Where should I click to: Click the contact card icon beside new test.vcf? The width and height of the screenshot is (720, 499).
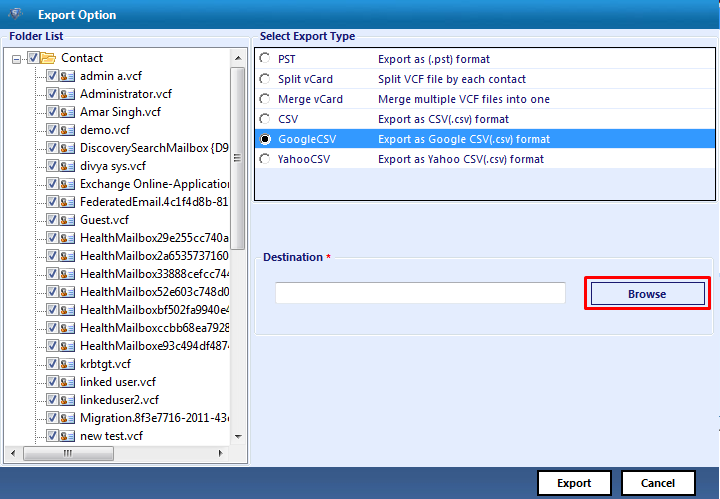(67, 436)
